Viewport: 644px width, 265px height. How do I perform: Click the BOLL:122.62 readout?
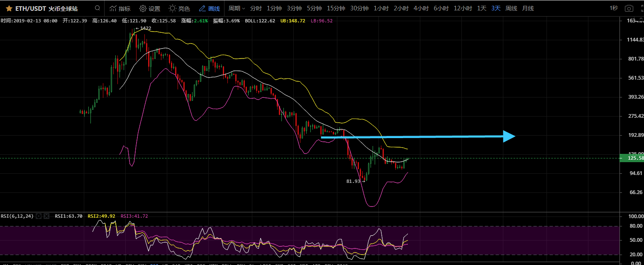(x=260, y=21)
